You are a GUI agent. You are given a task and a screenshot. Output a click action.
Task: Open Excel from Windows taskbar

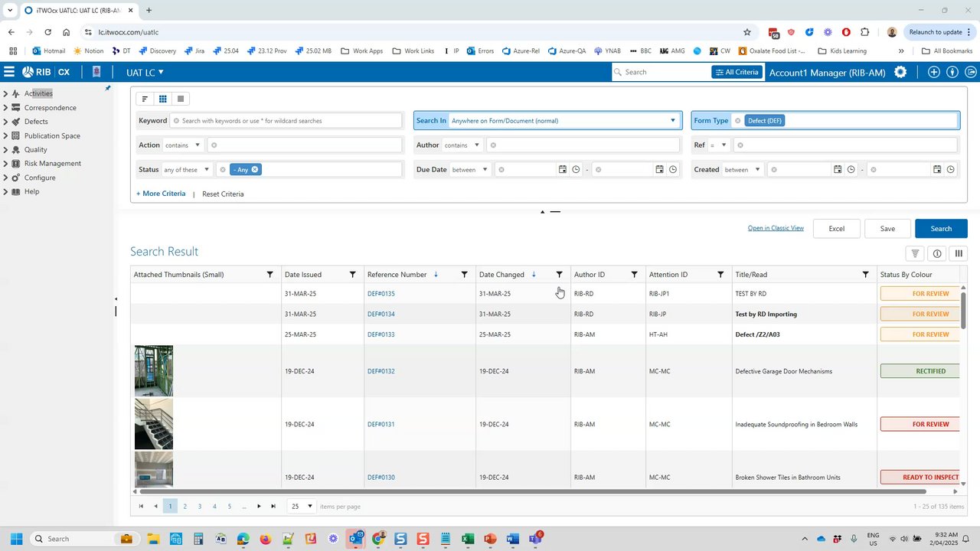tap(468, 539)
